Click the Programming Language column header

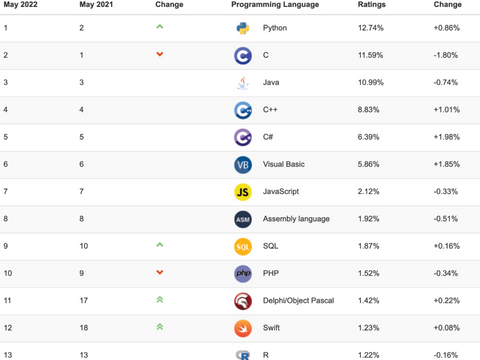click(x=275, y=5)
